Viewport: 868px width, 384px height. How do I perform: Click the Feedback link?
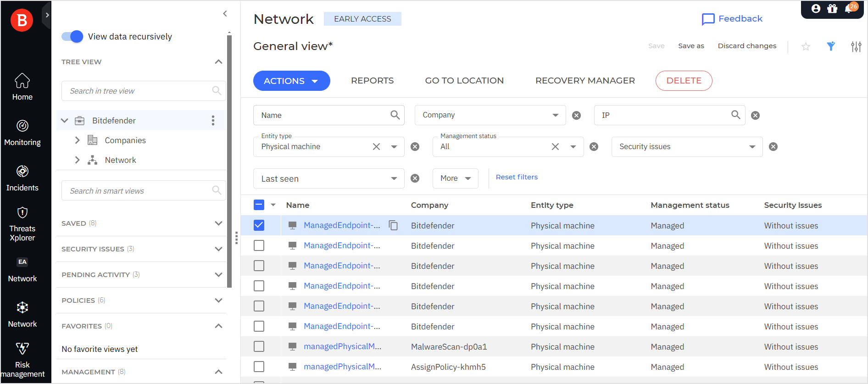coord(732,19)
